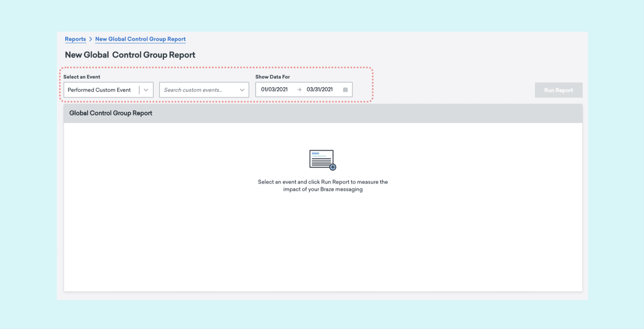Click the Select an Event label

[x=82, y=77]
